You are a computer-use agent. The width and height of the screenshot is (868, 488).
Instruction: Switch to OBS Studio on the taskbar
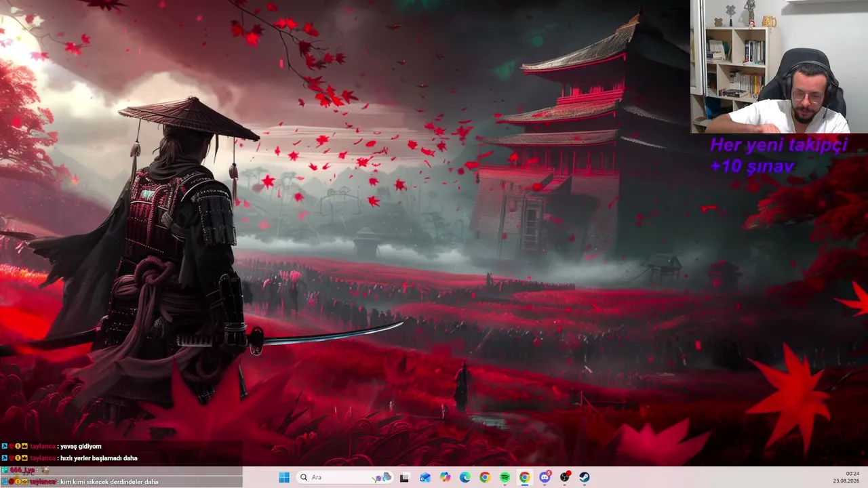pos(565,477)
